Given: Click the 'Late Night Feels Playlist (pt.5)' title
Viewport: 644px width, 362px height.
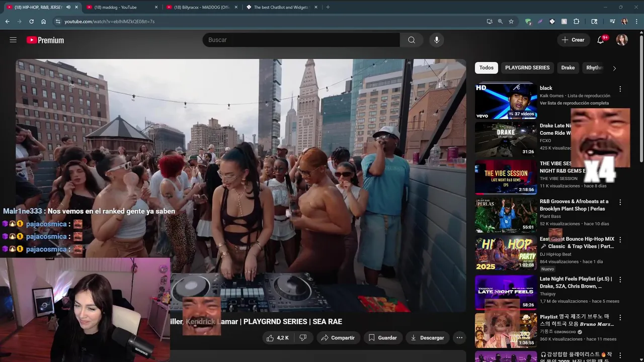Looking at the screenshot, I should tap(576, 283).
